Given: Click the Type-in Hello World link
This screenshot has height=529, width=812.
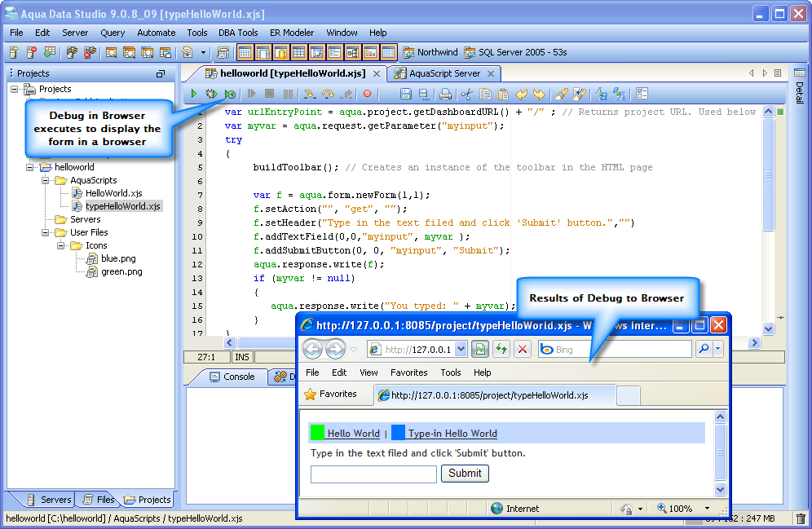Looking at the screenshot, I should [x=452, y=434].
